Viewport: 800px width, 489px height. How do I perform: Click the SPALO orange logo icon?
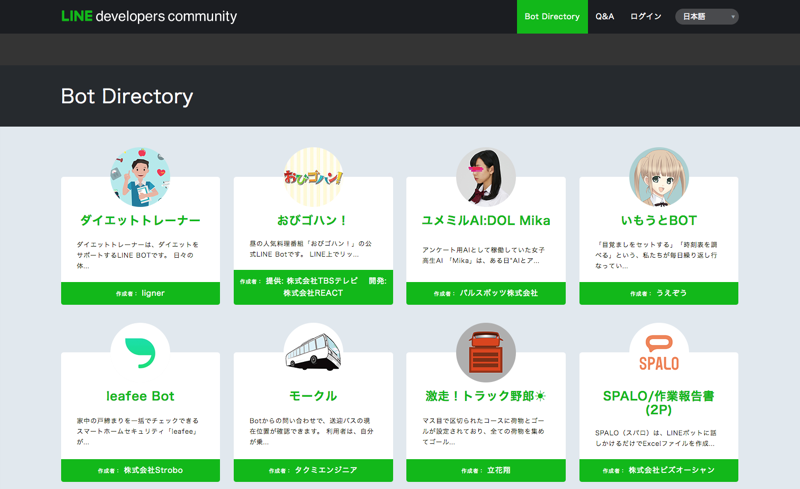click(659, 353)
